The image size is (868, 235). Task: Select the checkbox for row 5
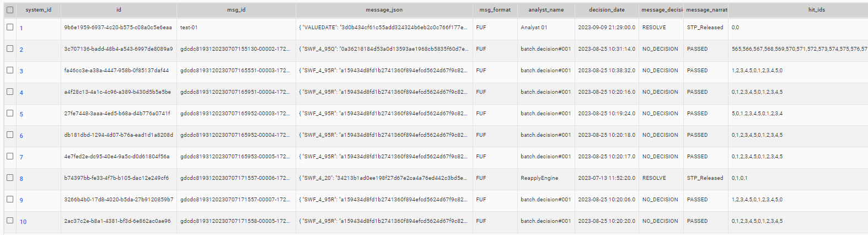click(x=10, y=113)
